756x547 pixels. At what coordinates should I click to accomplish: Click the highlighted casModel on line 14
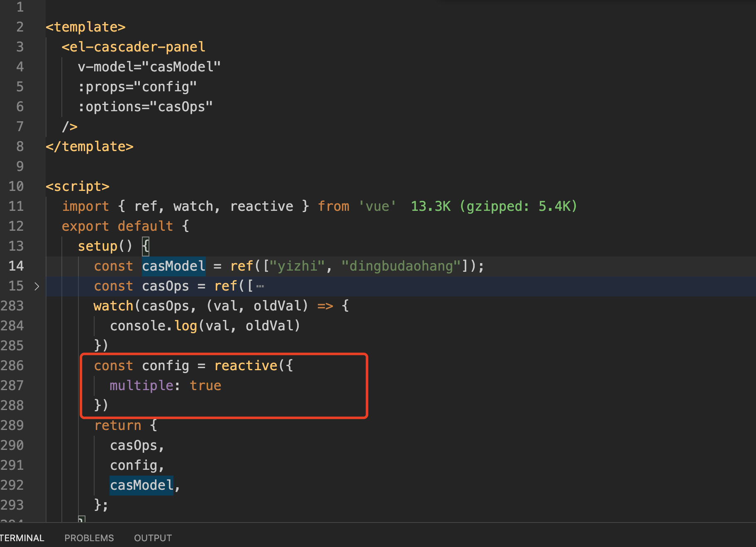click(x=174, y=266)
